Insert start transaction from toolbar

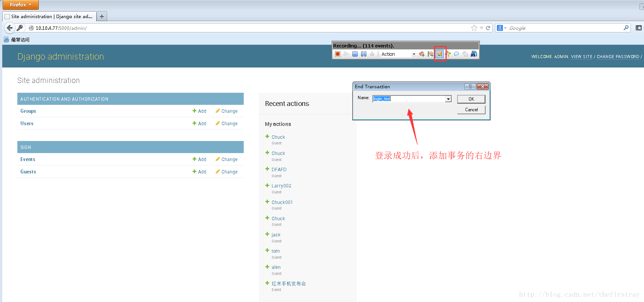[430, 54]
